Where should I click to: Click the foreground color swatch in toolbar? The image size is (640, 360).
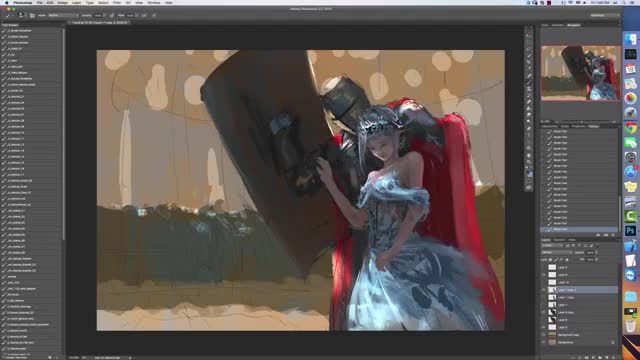pyautogui.click(x=528, y=173)
